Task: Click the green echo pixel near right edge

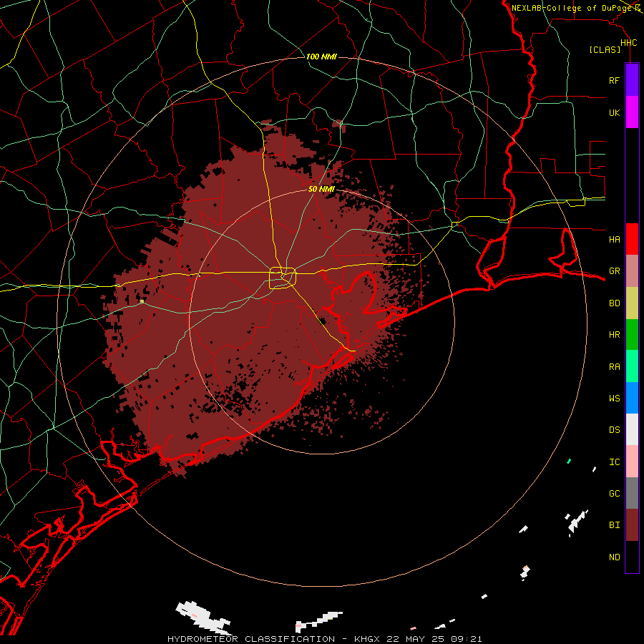Action: pyautogui.click(x=569, y=462)
